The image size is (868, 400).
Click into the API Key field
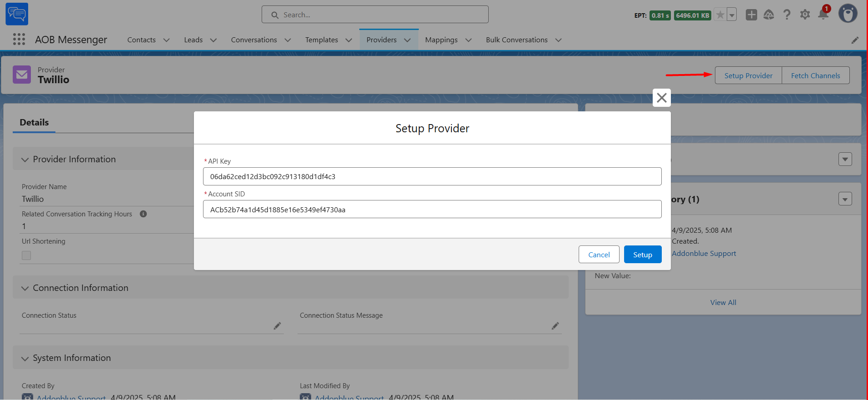[432, 176]
